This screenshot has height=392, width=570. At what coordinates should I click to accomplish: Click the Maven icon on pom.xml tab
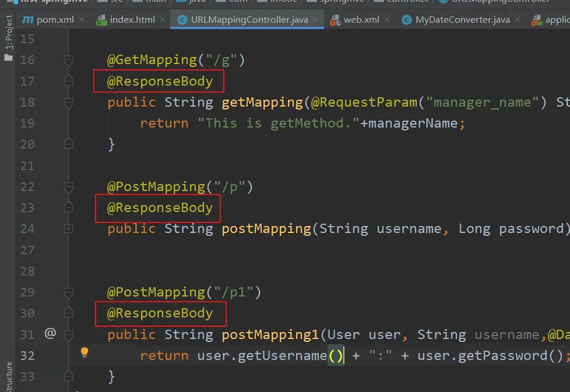[27, 20]
